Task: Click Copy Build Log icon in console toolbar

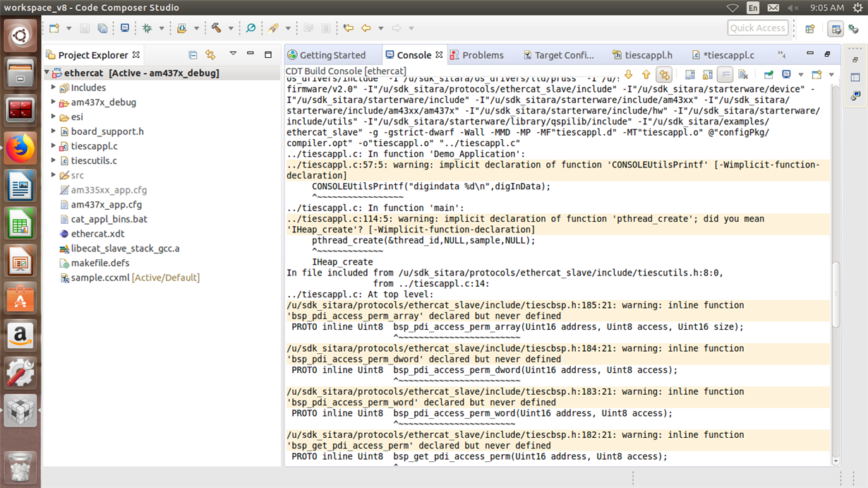Action: (689, 74)
